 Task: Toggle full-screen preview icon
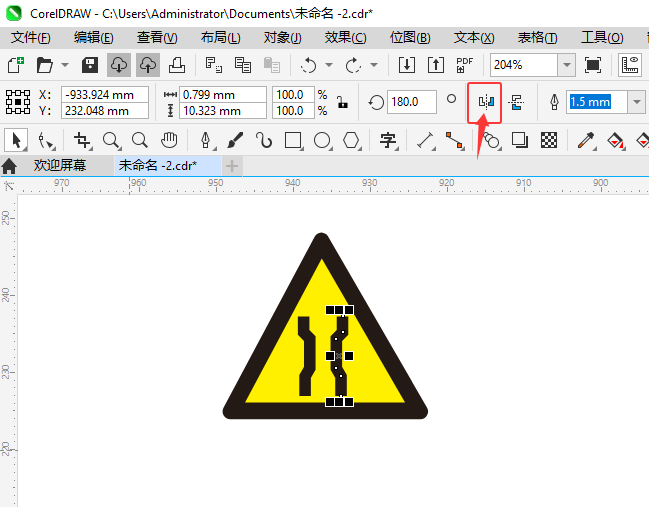593,65
